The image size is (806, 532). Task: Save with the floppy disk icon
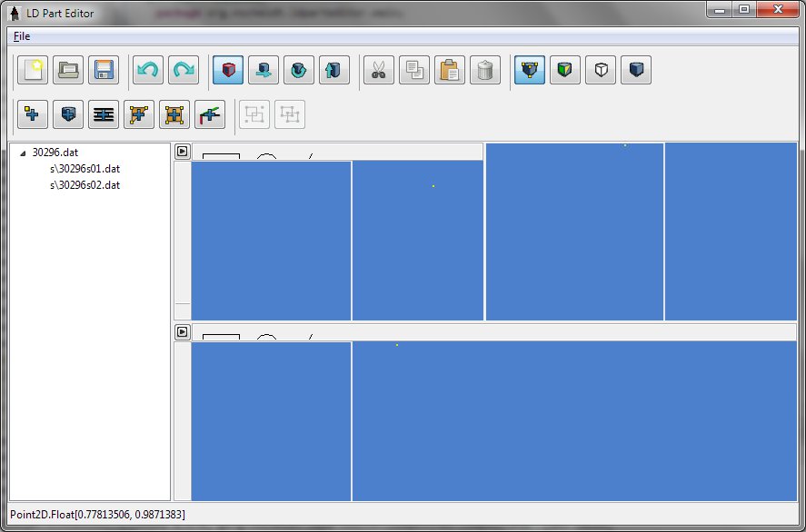pos(104,70)
